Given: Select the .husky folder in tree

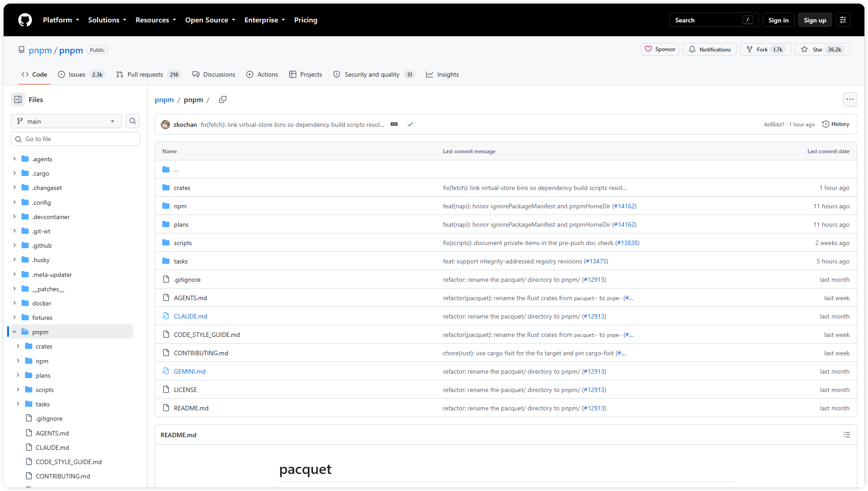Looking at the screenshot, I should 41,260.
